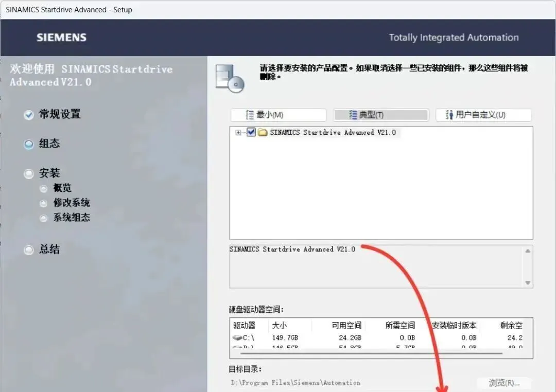The width and height of the screenshot is (556, 392).
Task: Click the description text SINAMICS Startdrive Advanced V21.0
Action: [x=292, y=249]
